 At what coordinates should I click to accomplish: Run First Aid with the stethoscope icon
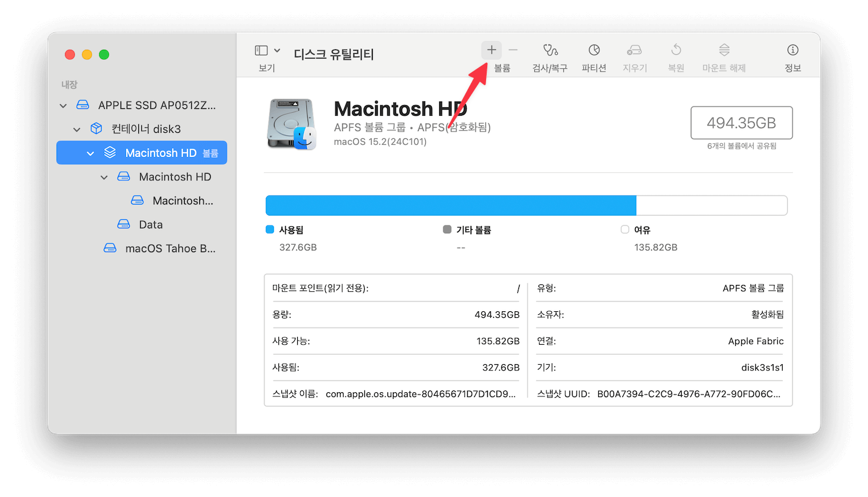pos(550,50)
